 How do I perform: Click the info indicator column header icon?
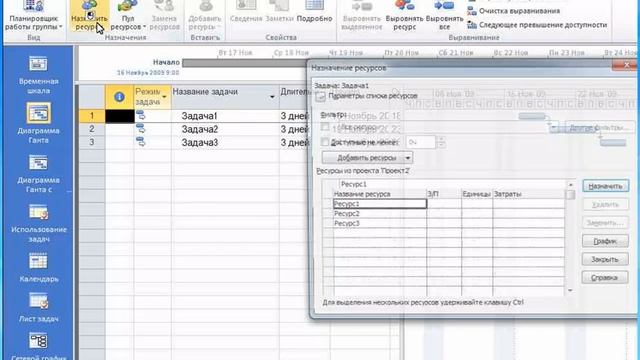pyautogui.click(x=119, y=97)
